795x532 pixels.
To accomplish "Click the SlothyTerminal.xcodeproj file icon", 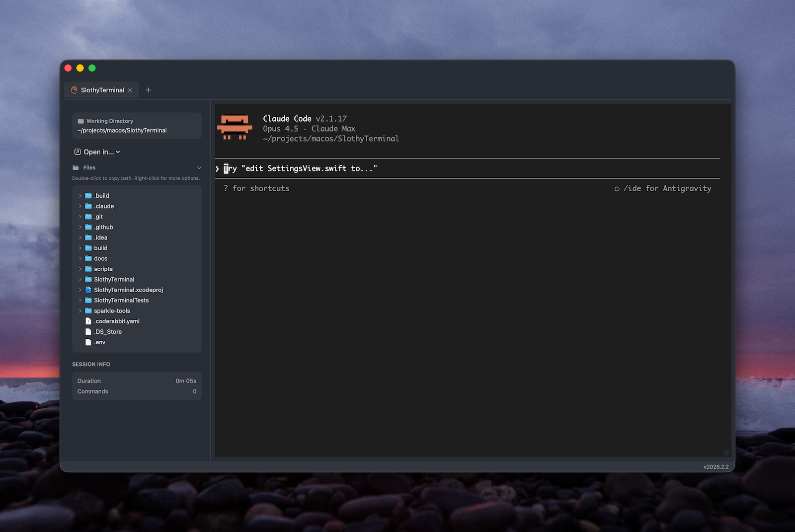I will click(x=88, y=290).
